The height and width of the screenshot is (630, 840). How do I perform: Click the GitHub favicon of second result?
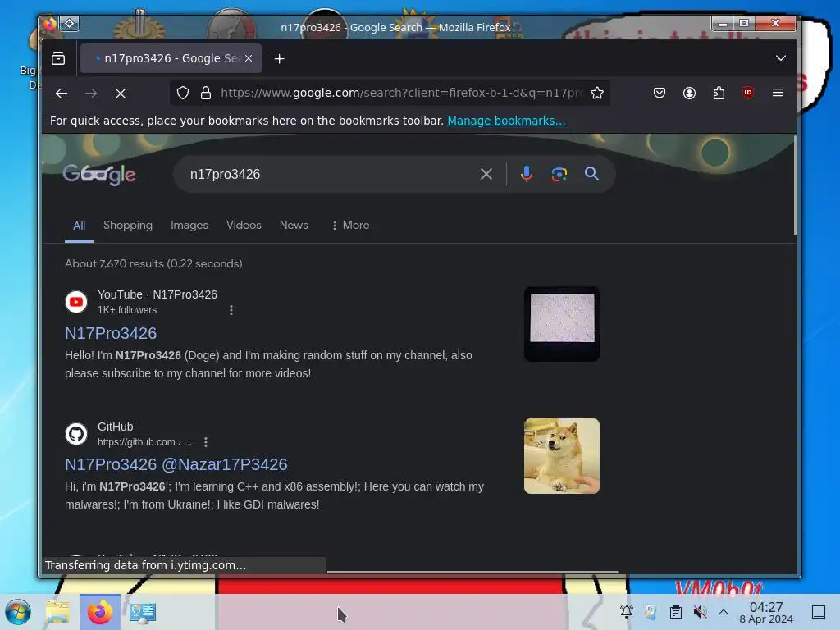(76, 434)
